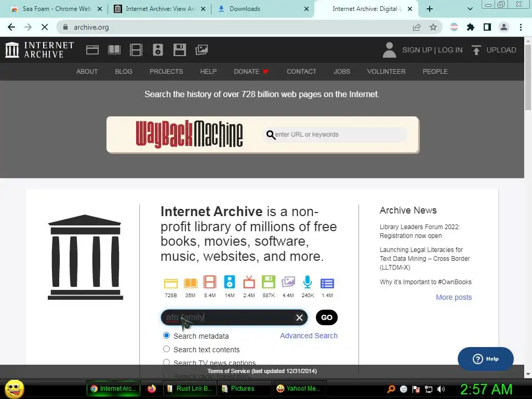
Task: Select the blue audio icon labeled 14M
Action: [x=229, y=282]
